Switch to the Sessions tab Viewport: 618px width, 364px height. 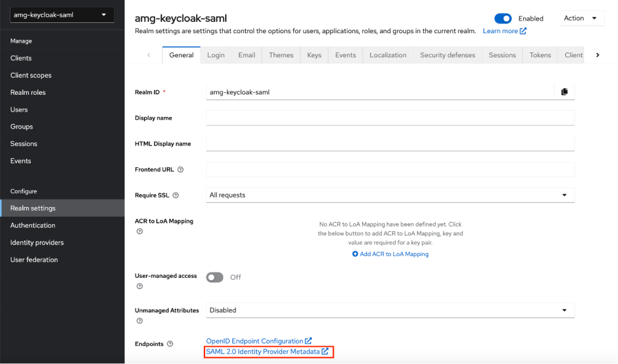pyautogui.click(x=502, y=55)
